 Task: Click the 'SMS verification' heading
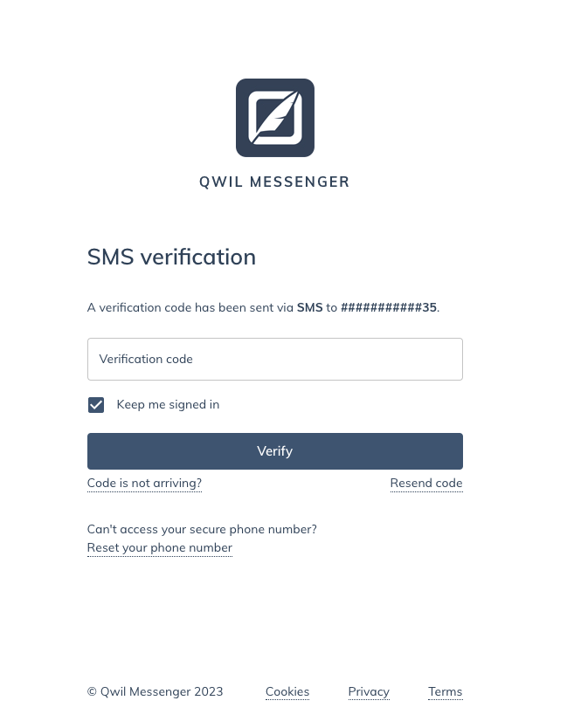[x=171, y=257]
